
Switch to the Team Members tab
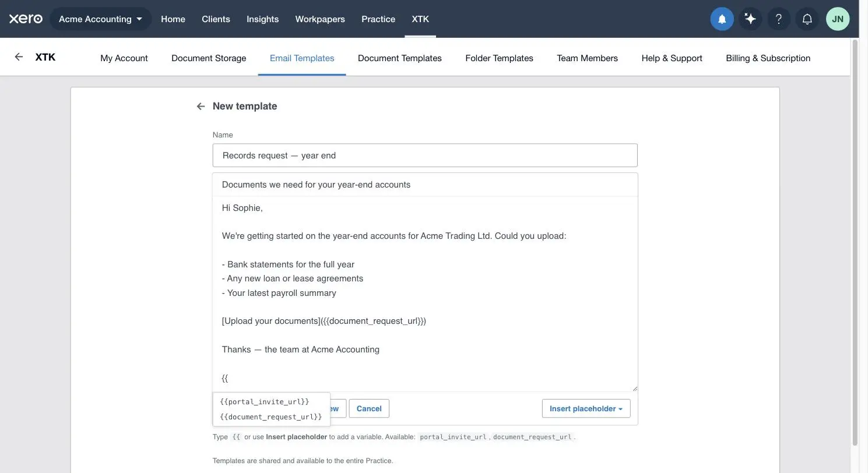(x=587, y=58)
